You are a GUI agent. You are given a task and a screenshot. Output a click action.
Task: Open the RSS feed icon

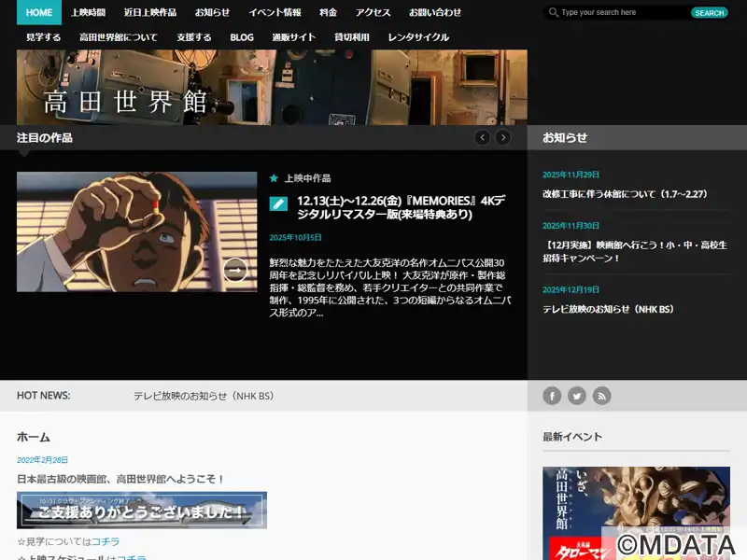coord(601,396)
